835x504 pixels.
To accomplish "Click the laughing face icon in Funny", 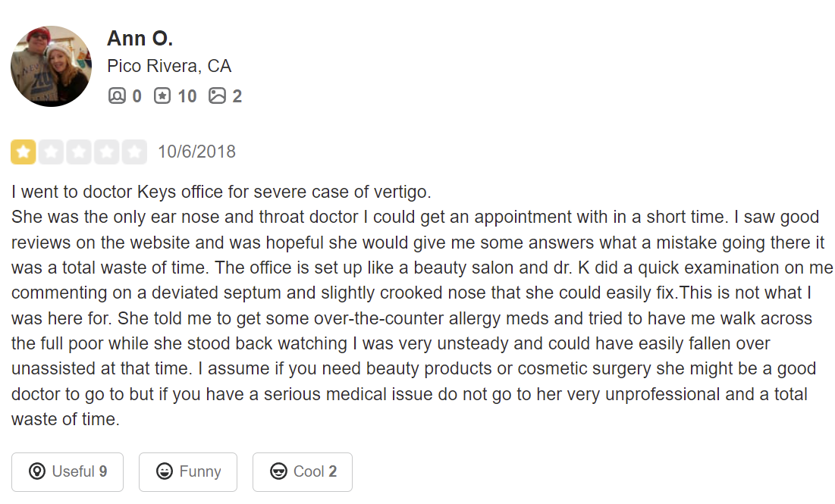I will pyautogui.click(x=164, y=471).
